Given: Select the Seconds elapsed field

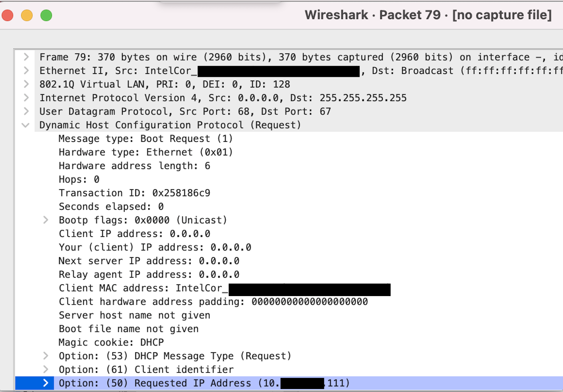Looking at the screenshot, I should point(111,206).
